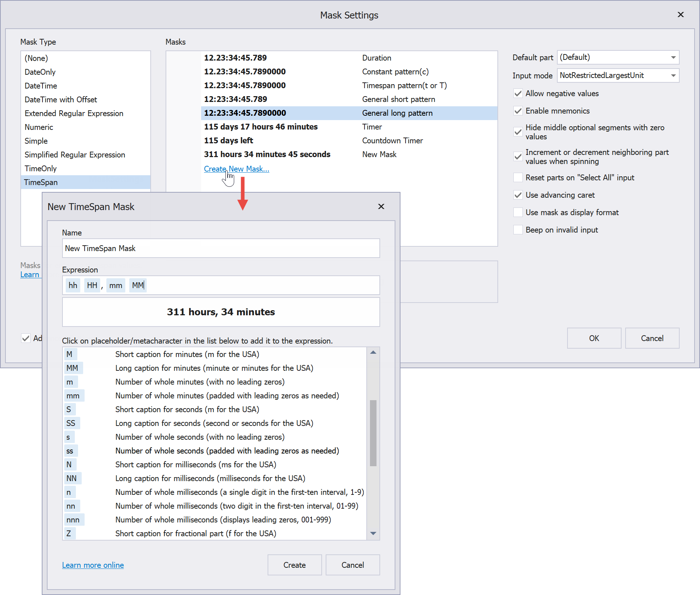Choose the Countdown Timer mask

coord(392,140)
